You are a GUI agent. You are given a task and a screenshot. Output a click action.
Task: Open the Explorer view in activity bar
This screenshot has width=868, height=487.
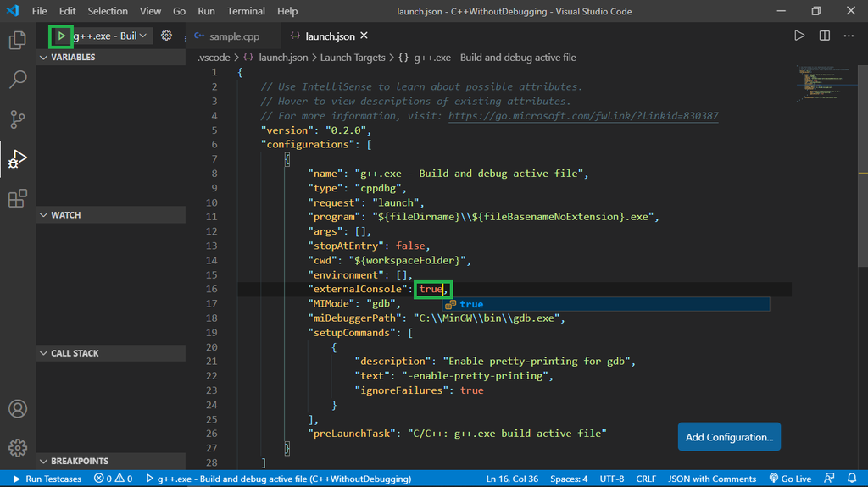pos(18,40)
